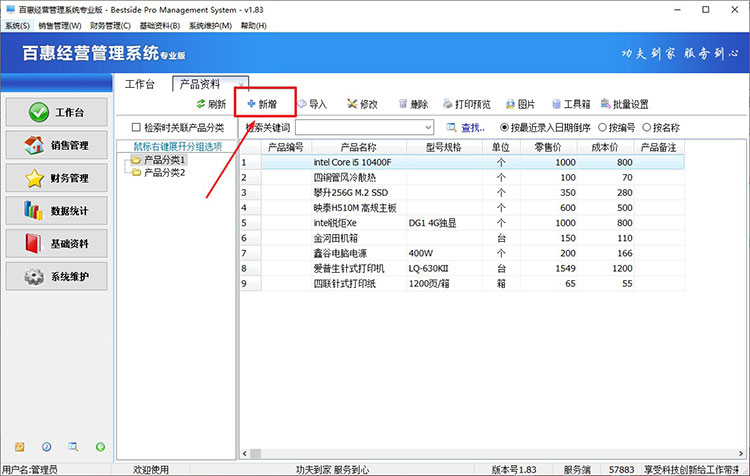Viewport: 750px width, 476px height.
Task: Open the 财务管理(C) menu
Action: tap(110, 25)
